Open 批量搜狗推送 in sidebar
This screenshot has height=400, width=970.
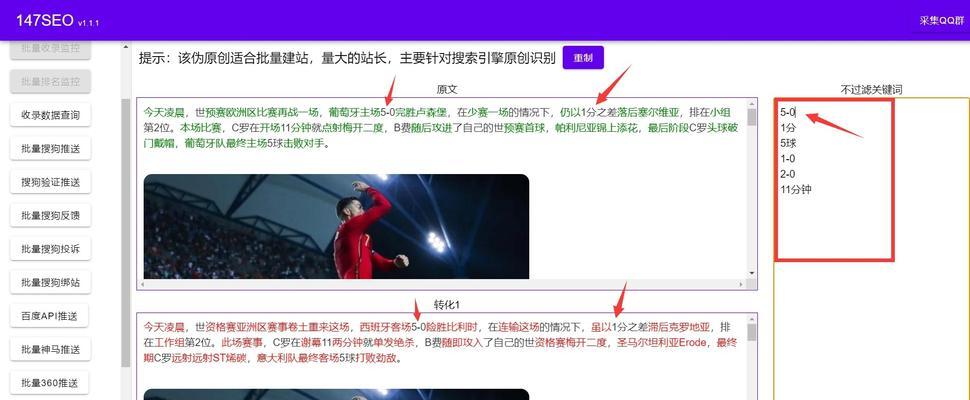pos(51,148)
